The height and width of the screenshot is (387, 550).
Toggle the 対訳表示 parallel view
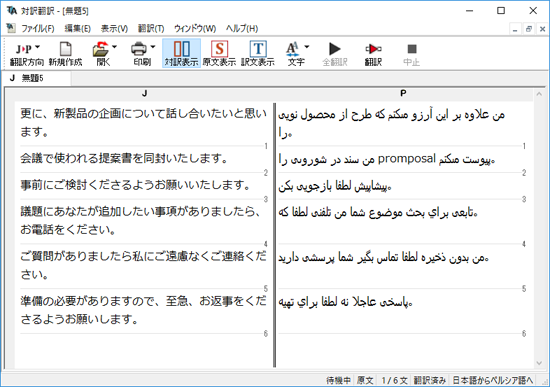(181, 54)
